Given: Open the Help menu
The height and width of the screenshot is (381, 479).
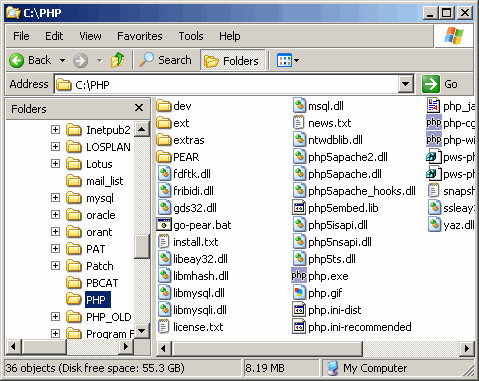Looking at the screenshot, I should click(x=229, y=36).
